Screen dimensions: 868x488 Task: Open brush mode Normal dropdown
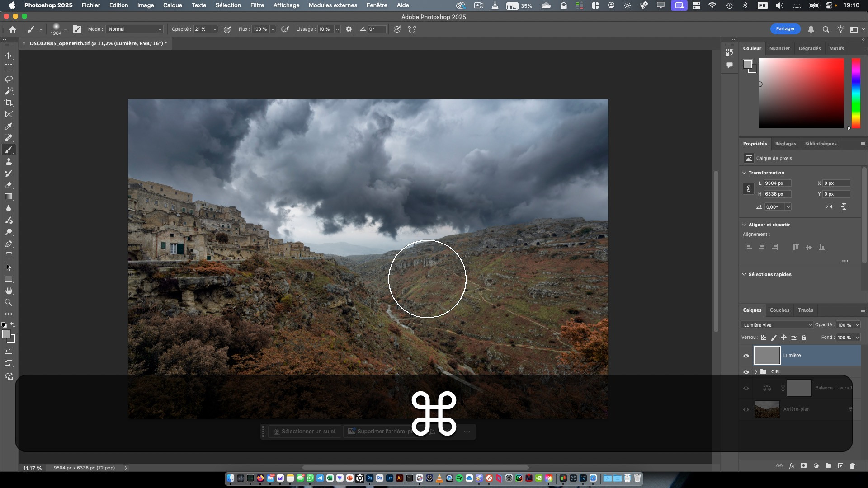(x=135, y=29)
